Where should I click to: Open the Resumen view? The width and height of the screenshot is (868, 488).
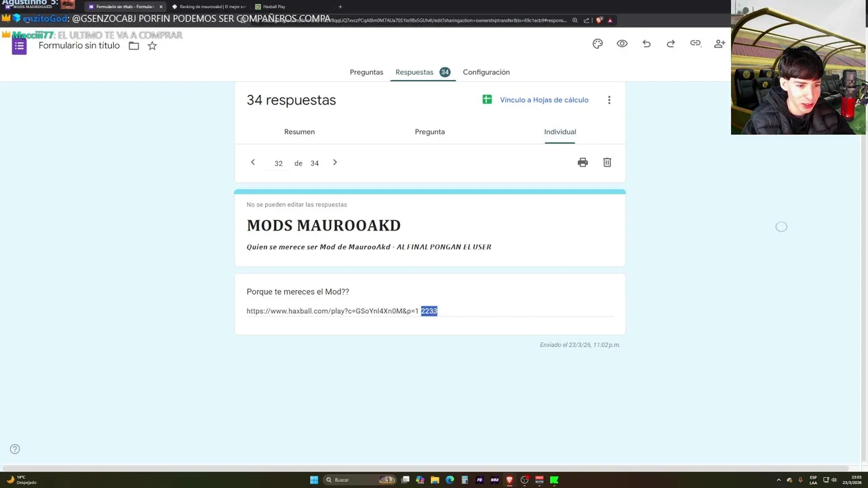[299, 131]
